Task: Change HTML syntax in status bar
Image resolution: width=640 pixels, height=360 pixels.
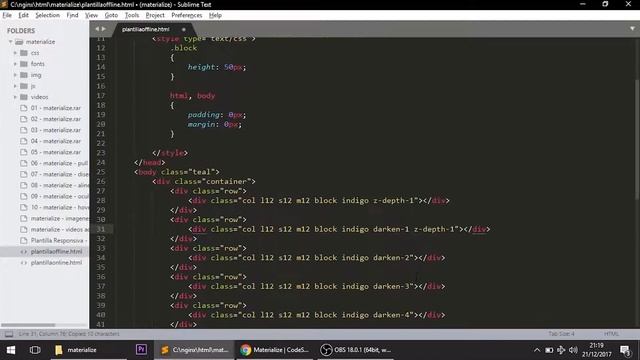Action: (611, 333)
